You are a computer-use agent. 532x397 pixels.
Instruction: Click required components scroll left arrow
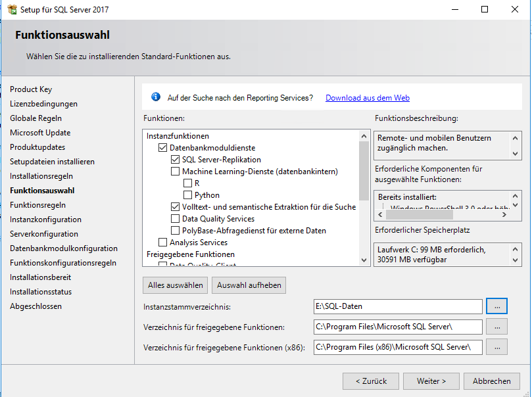tap(380, 215)
